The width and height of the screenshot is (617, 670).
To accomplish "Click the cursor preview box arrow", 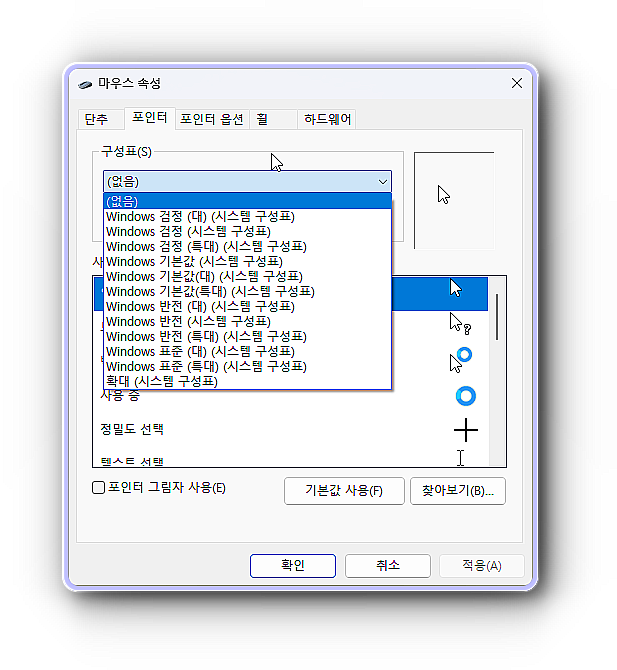I will [x=444, y=194].
